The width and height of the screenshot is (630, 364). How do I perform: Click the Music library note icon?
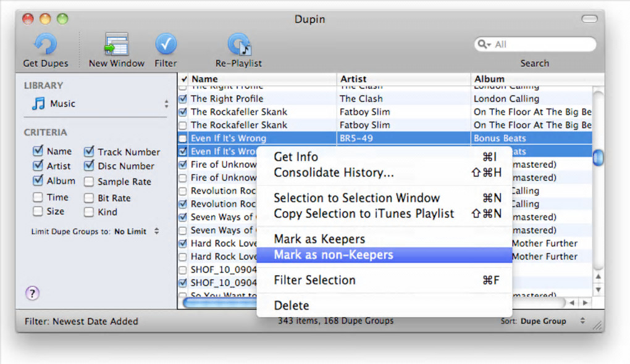(38, 104)
